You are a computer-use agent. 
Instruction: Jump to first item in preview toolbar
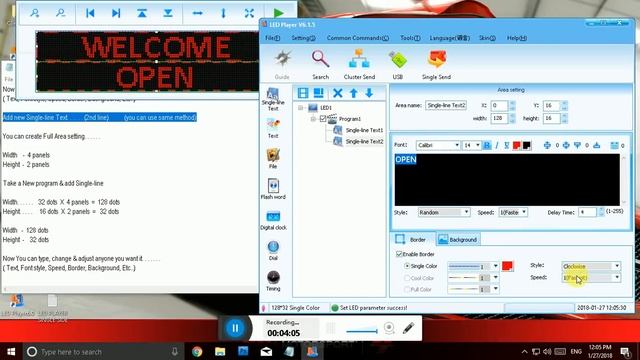(x=90, y=13)
